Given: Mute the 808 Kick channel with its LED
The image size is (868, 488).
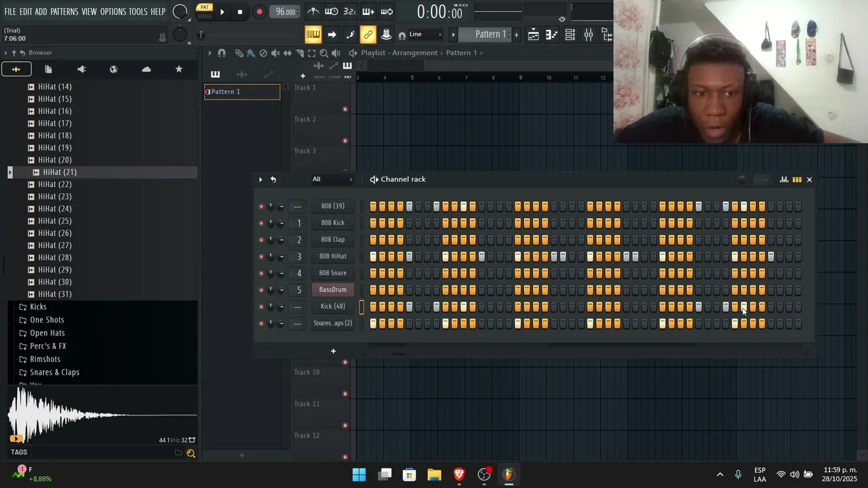Looking at the screenshot, I should [x=261, y=223].
